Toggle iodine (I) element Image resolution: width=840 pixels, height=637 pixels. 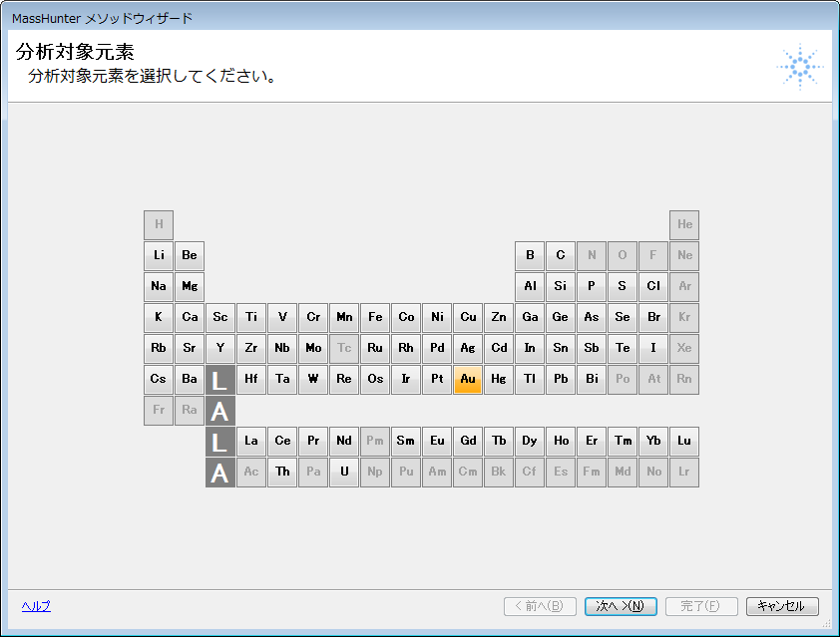[x=653, y=349]
